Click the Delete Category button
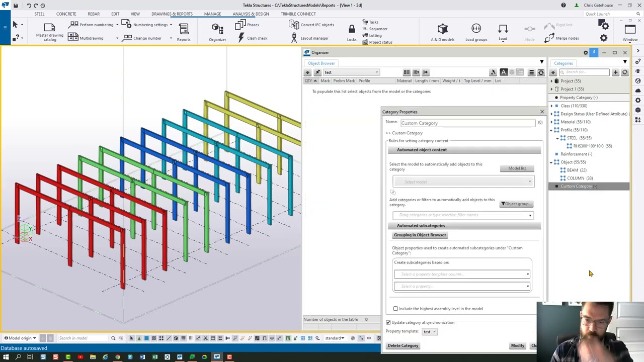 pos(403,345)
